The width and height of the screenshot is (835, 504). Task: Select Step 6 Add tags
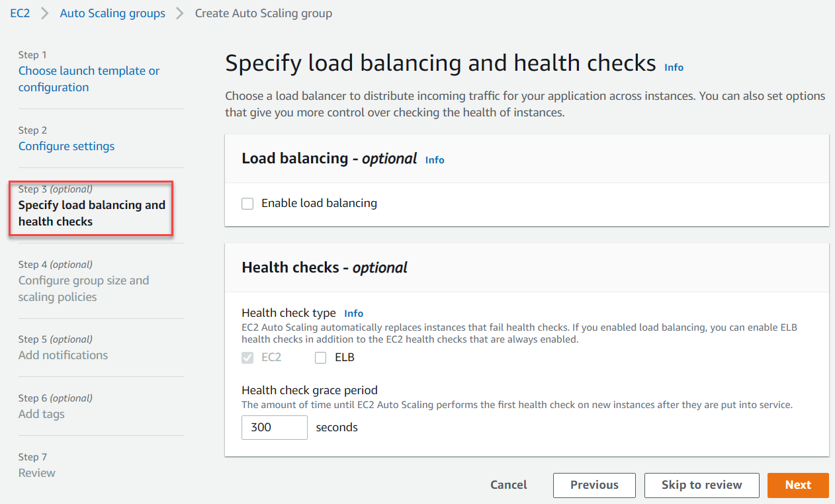(41, 414)
